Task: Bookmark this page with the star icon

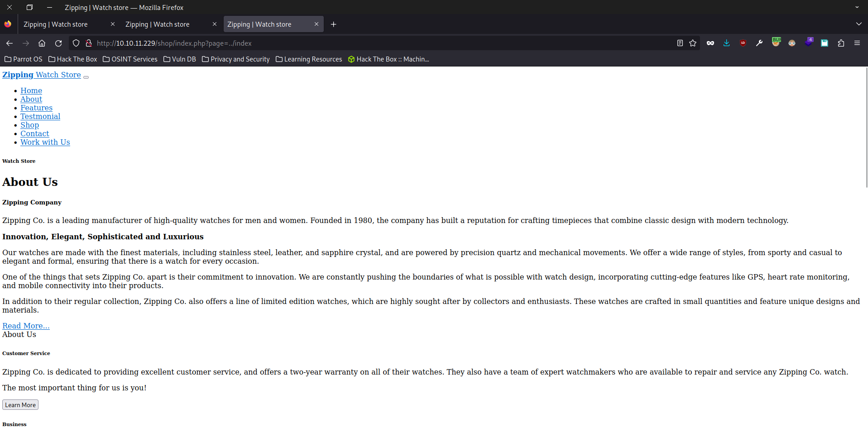Action: [693, 43]
